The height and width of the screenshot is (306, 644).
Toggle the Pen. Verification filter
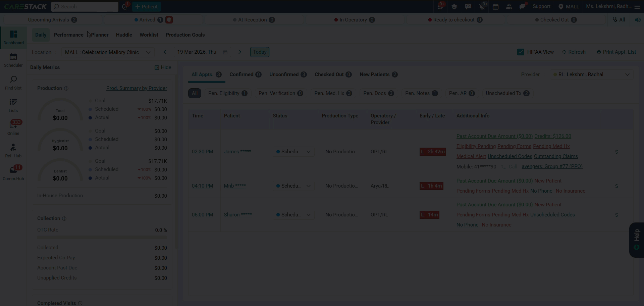tap(281, 93)
